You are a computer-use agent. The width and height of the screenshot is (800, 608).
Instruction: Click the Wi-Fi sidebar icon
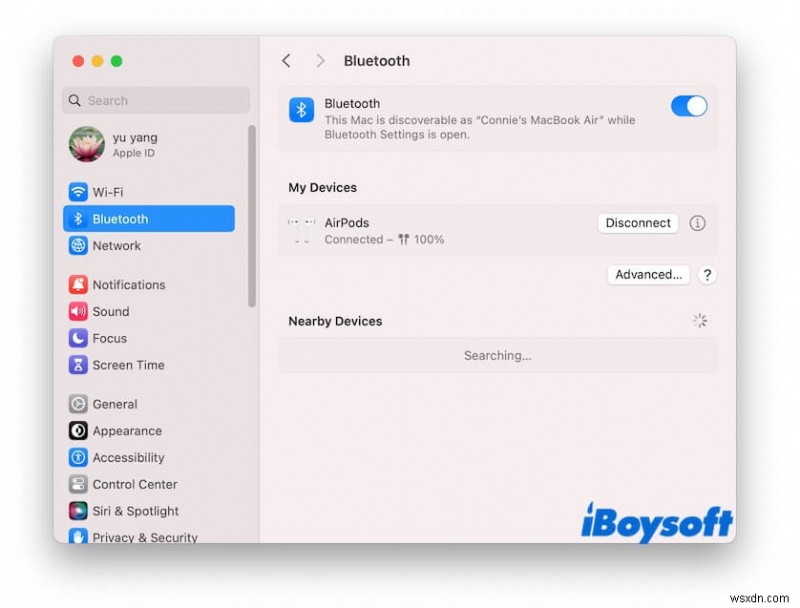click(x=78, y=192)
